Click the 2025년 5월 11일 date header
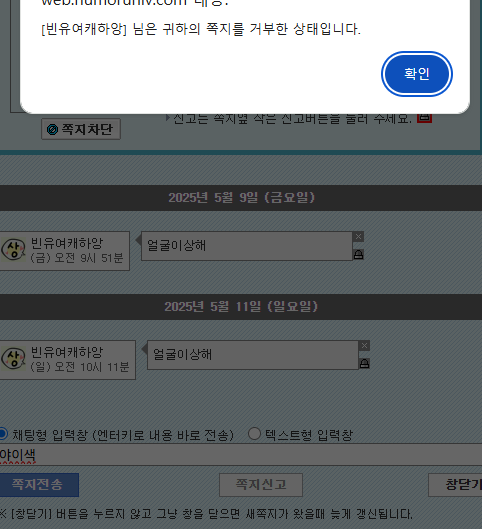Image resolution: width=482 pixels, height=529 pixels. click(x=241, y=307)
